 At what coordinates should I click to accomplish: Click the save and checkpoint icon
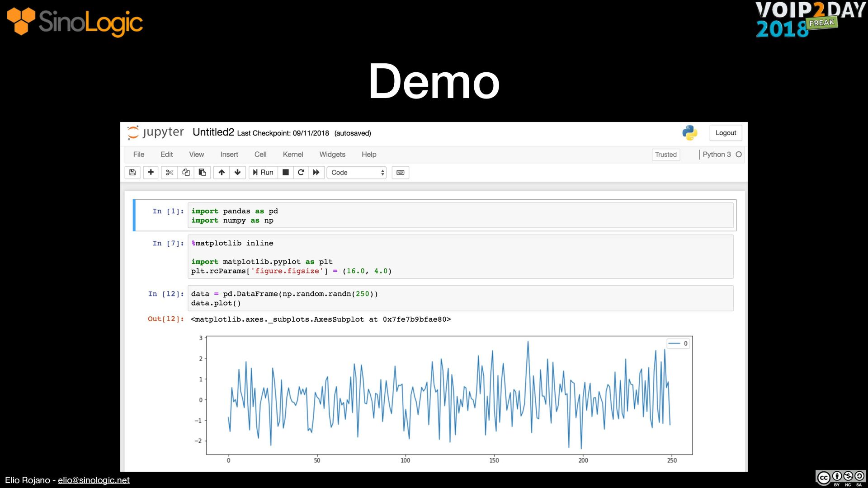point(132,172)
